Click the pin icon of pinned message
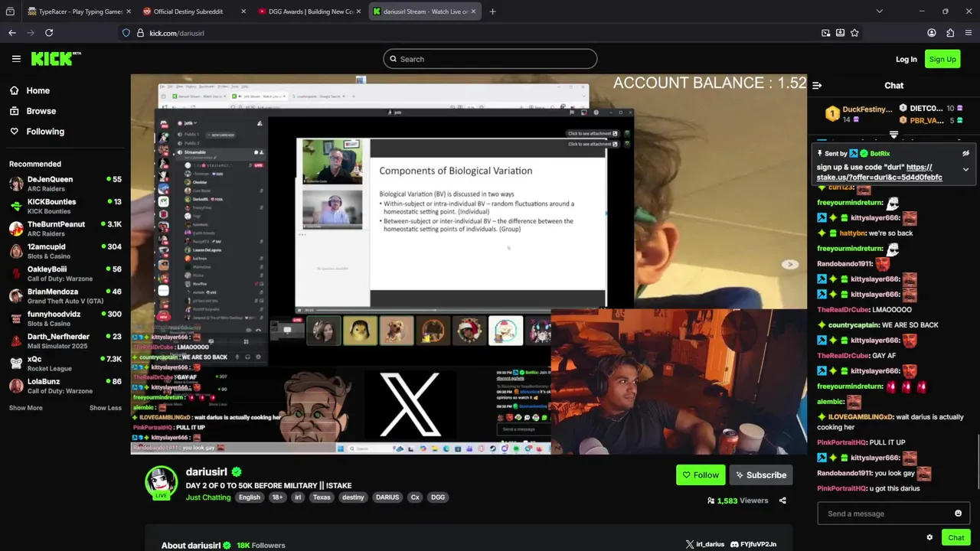Image resolution: width=980 pixels, height=551 pixels. [x=821, y=154]
